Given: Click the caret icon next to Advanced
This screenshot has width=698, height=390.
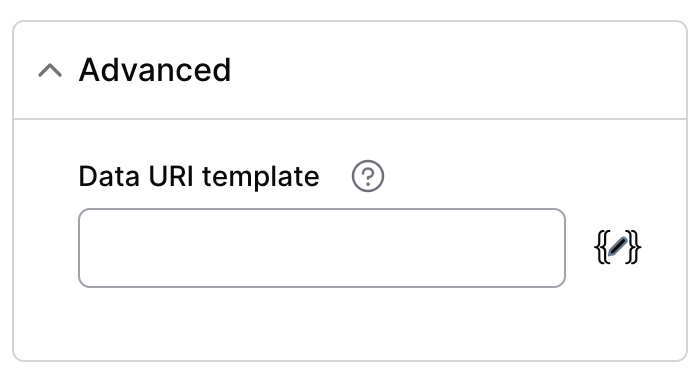Looking at the screenshot, I should click(50, 70).
